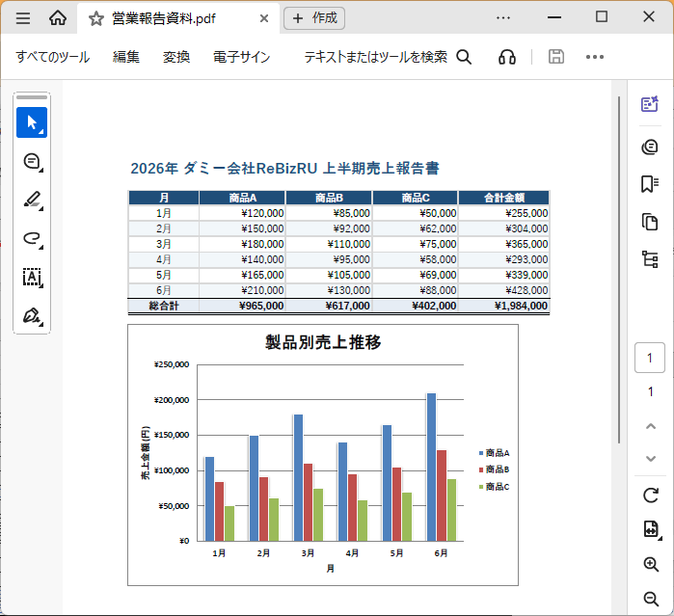Open the content structure tree panel
This screenshot has height=616, width=674.
(x=650, y=259)
